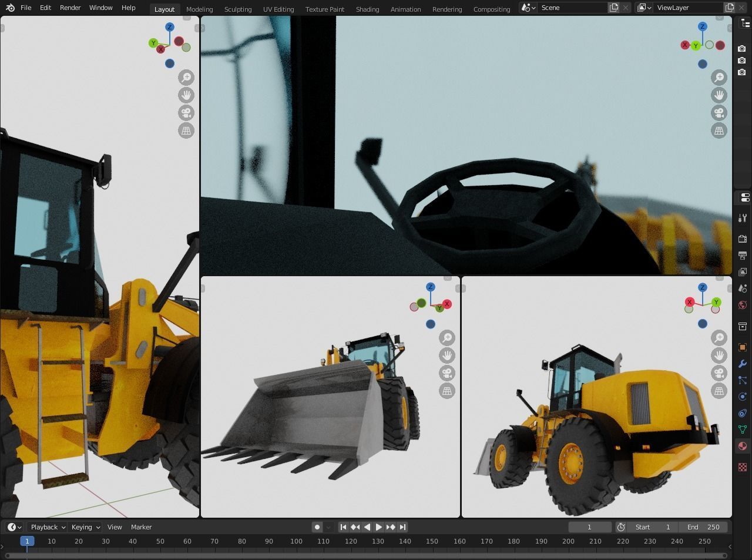Open the Texture properties checker tab
The width and height of the screenshot is (752, 560).
click(x=743, y=467)
